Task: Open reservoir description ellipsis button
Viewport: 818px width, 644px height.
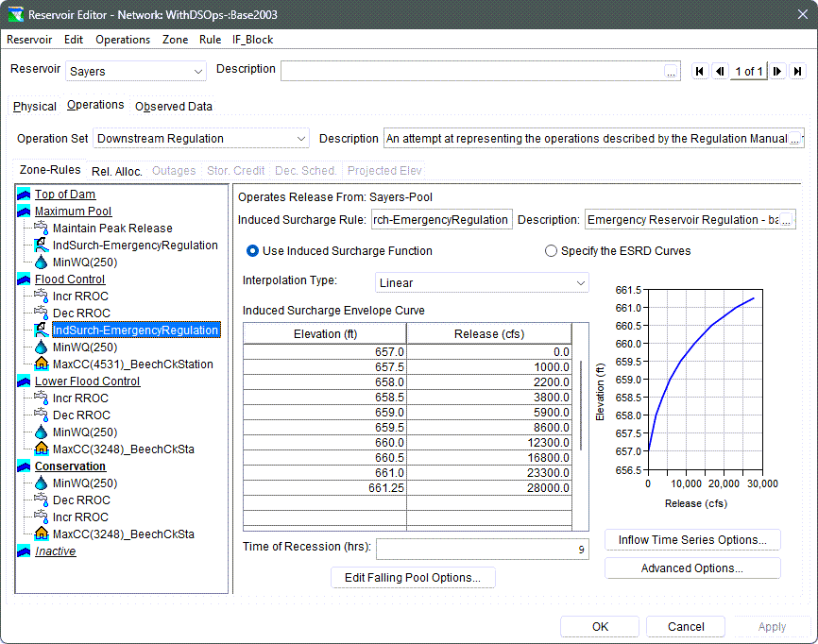Action: pos(671,71)
